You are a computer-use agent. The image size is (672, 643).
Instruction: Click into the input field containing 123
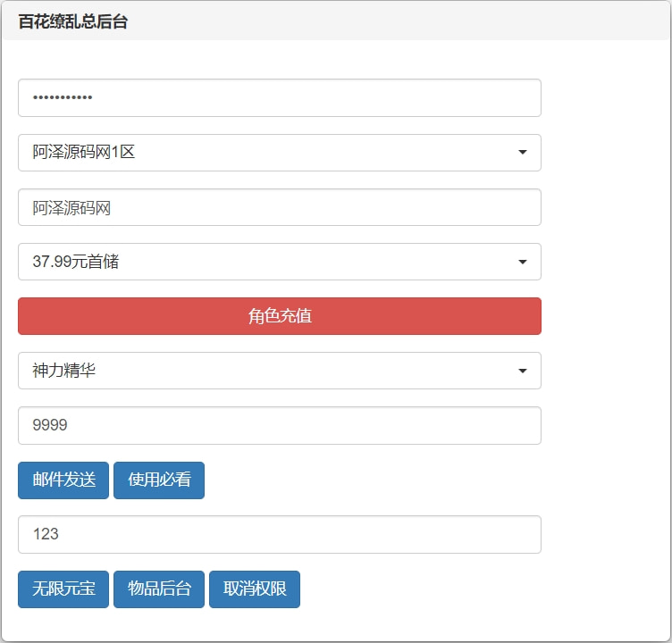coord(279,534)
